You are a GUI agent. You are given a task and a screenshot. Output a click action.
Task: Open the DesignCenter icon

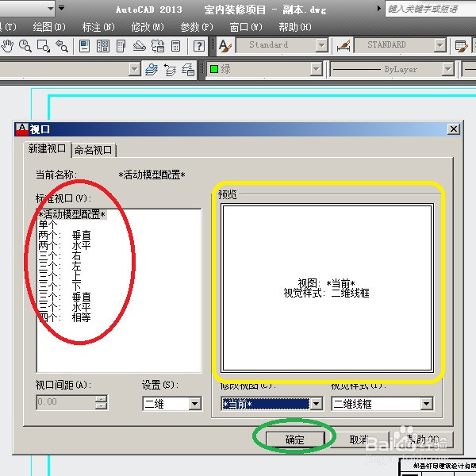tap(103, 46)
